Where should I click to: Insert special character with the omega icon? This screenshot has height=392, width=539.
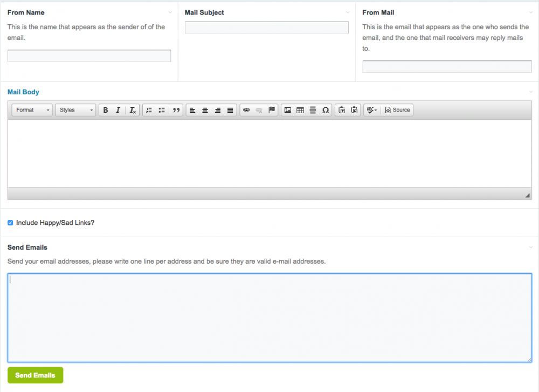[326, 110]
